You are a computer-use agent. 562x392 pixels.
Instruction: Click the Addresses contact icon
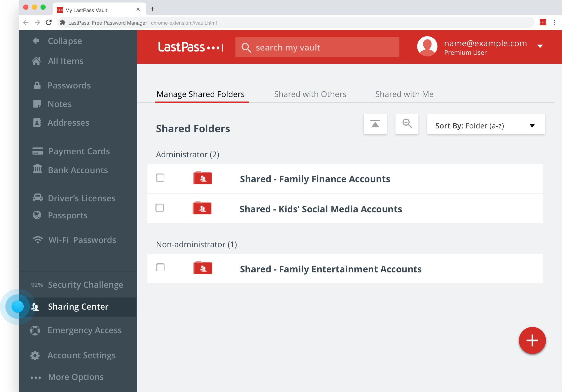click(37, 123)
